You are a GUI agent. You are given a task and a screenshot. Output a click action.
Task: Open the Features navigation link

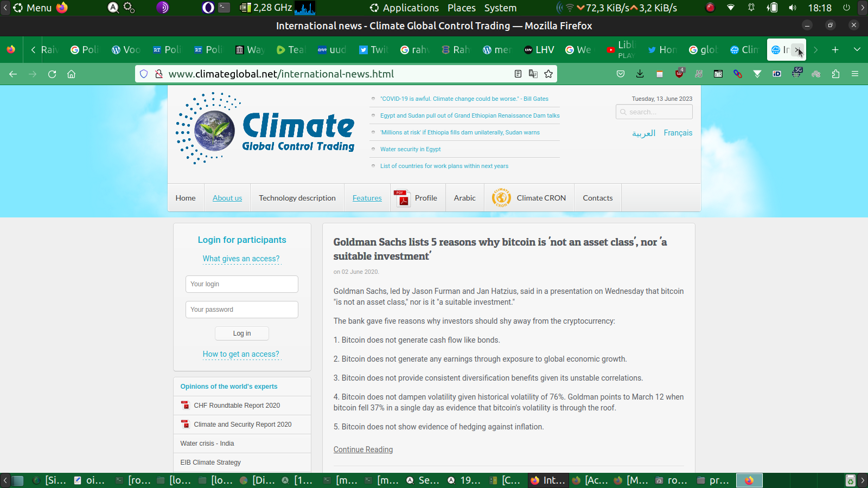coord(367,198)
